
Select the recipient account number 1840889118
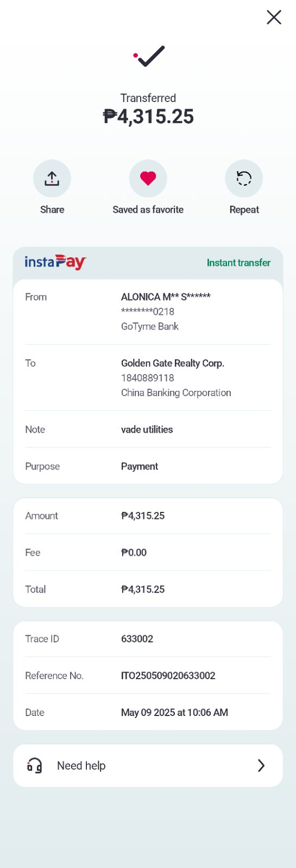click(x=148, y=378)
